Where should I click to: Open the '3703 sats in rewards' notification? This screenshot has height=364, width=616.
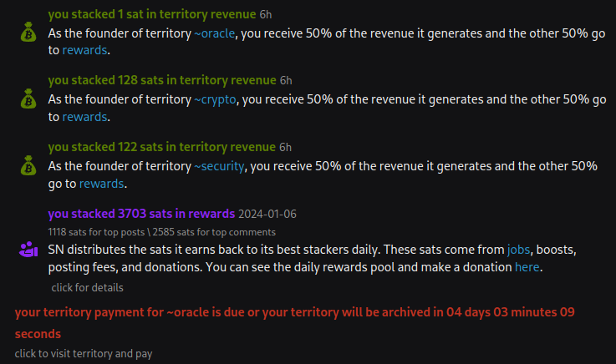(141, 214)
